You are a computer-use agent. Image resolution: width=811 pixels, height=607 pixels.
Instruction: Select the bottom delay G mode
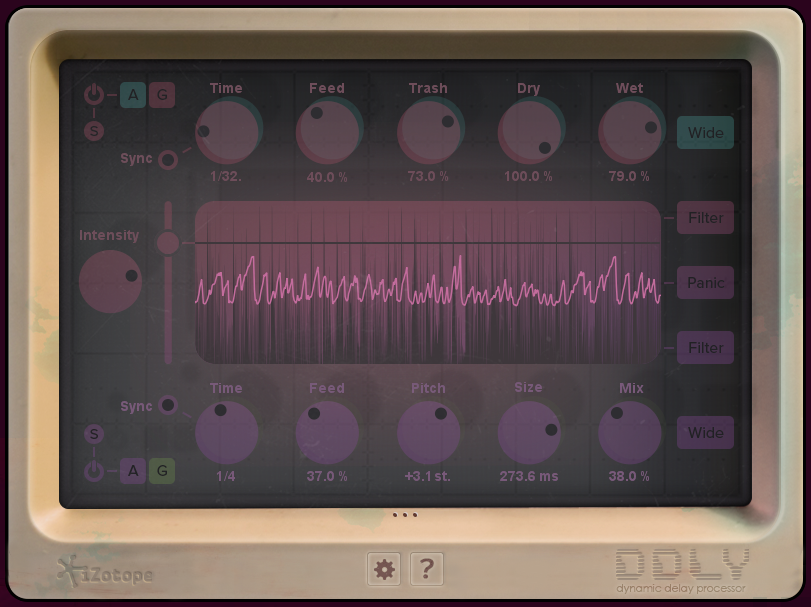point(162,471)
